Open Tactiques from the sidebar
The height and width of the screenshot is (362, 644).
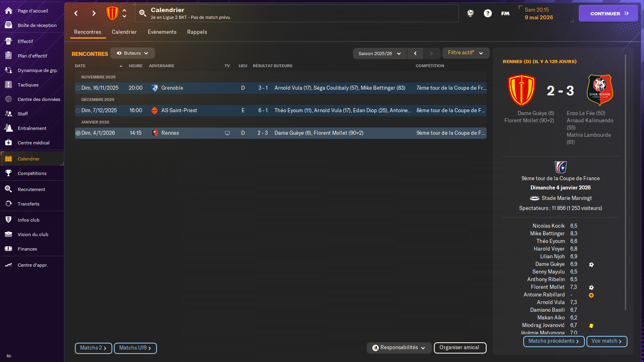(28, 85)
